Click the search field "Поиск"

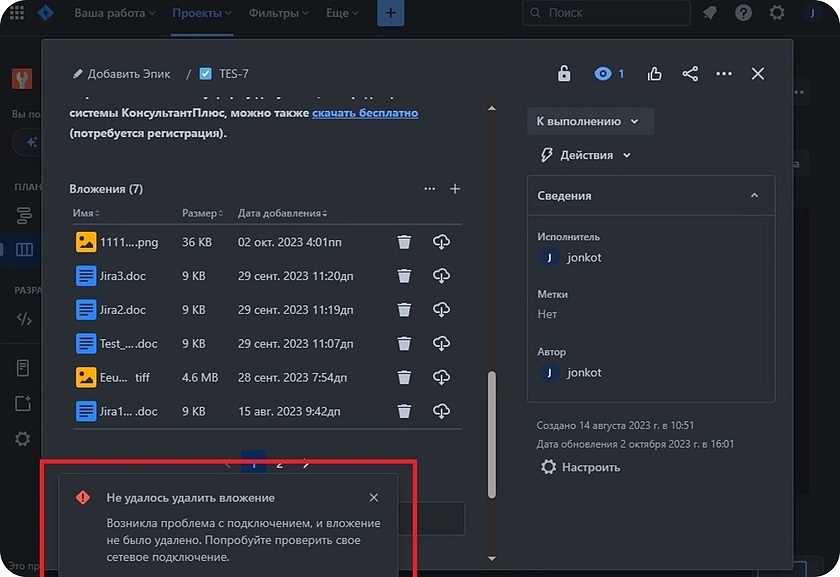pyautogui.click(x=606, y=13)
